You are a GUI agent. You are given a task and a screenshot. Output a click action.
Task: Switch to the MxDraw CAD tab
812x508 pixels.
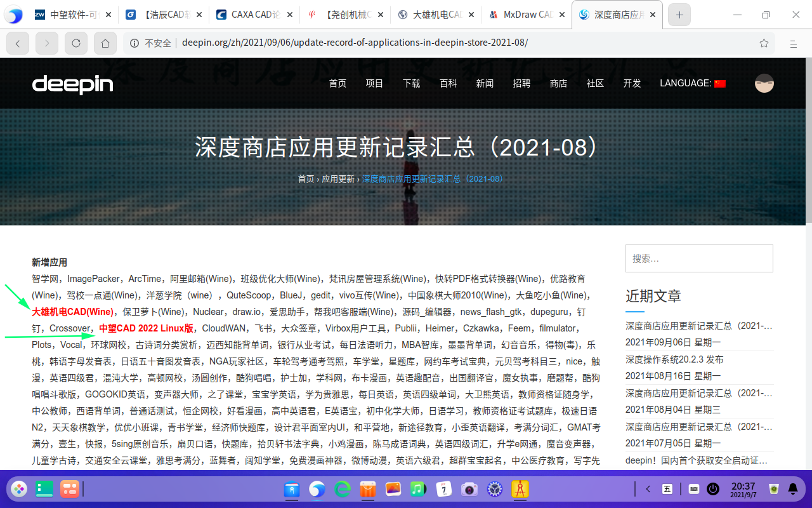tap(527, 15)
